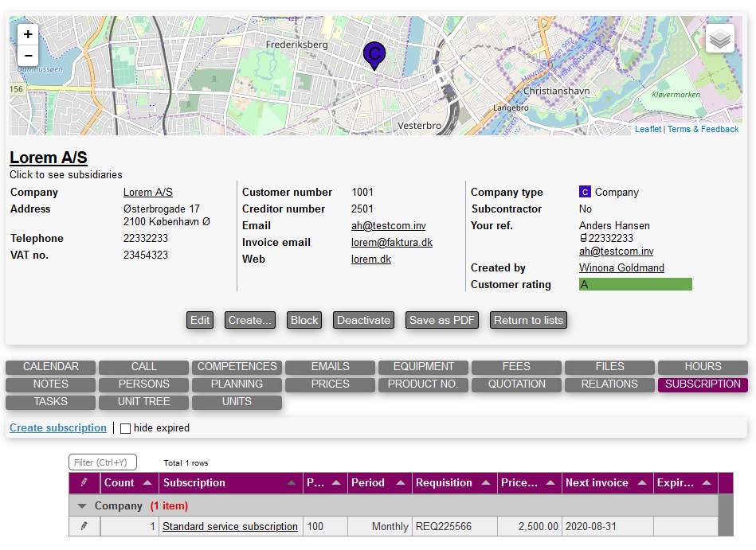Zoom out on the map

point(28,56)
